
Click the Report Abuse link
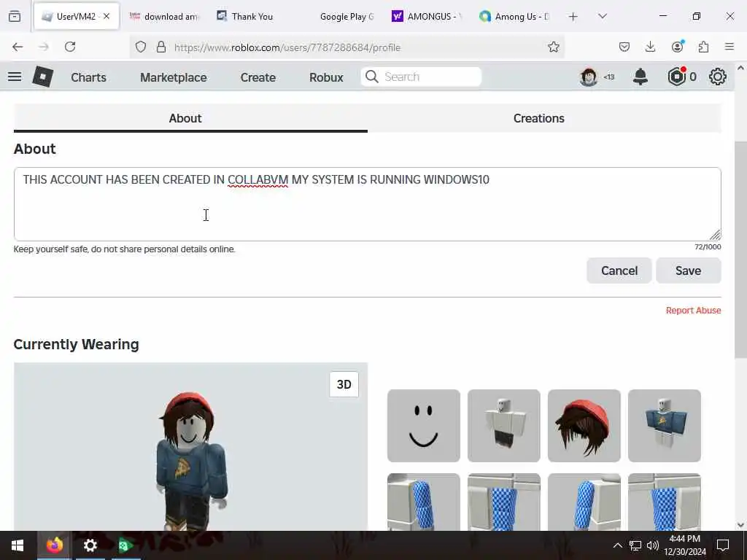point(693,311)
